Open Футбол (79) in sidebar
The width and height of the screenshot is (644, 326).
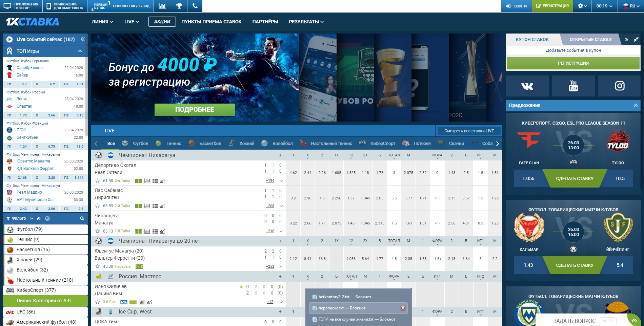pyautogui.click(x=45, y=229)
